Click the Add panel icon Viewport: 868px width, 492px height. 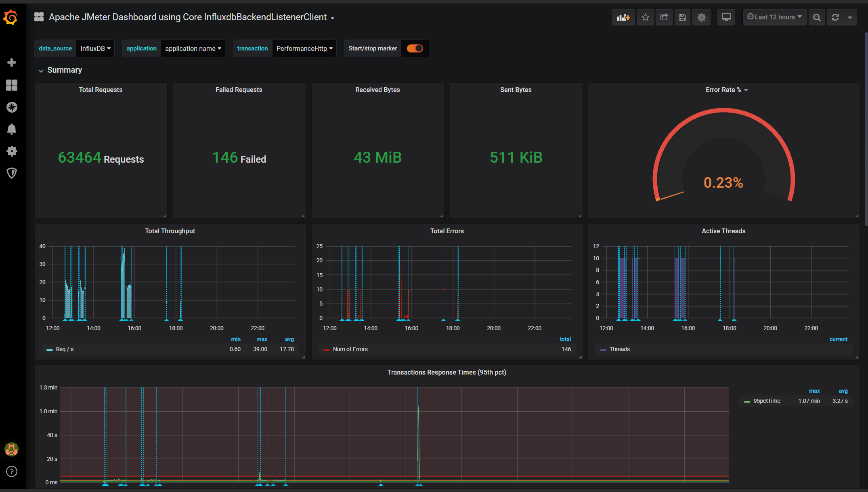pyautogui.click(x=623, y=17)
